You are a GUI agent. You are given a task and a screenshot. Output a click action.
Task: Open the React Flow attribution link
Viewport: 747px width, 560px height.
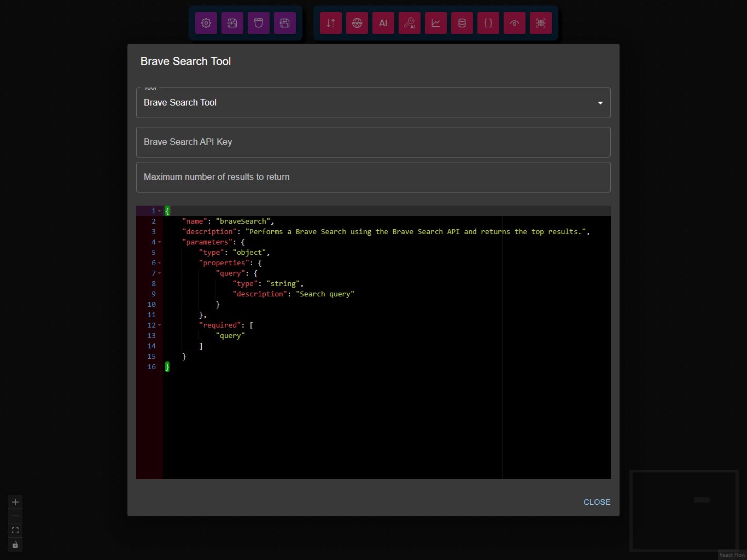(732, 555)
